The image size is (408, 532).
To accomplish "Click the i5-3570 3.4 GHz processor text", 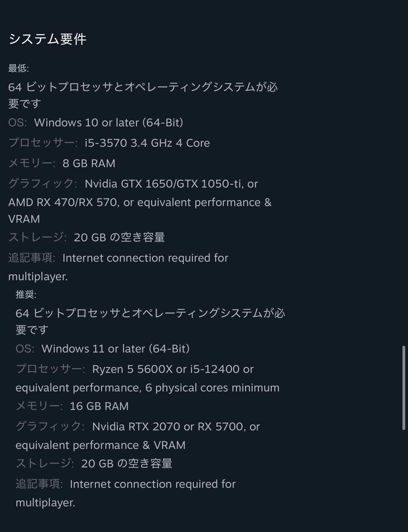I will point(147,143).
